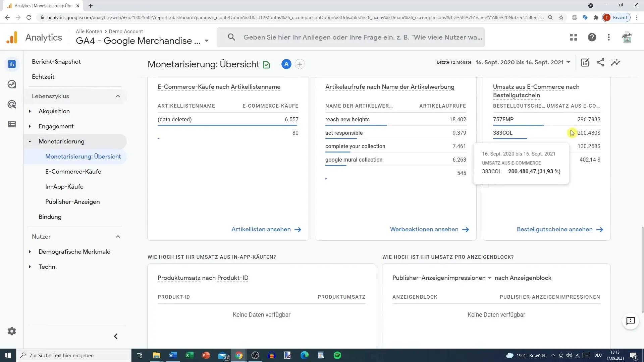The width and height of the screenshot is (644, 362).
Task: Open PowerPoint from the taskbar
Action: click(x=206, y=355)
